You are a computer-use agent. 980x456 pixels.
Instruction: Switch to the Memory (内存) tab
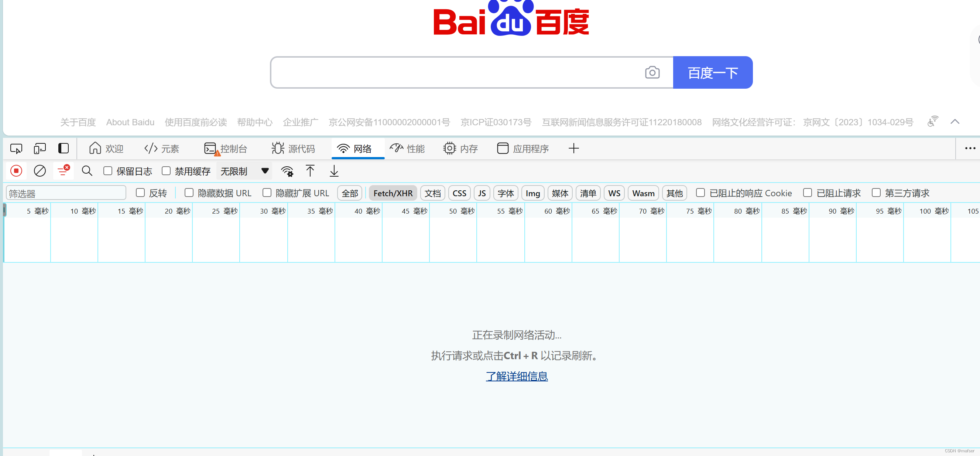tap(460, 149)
